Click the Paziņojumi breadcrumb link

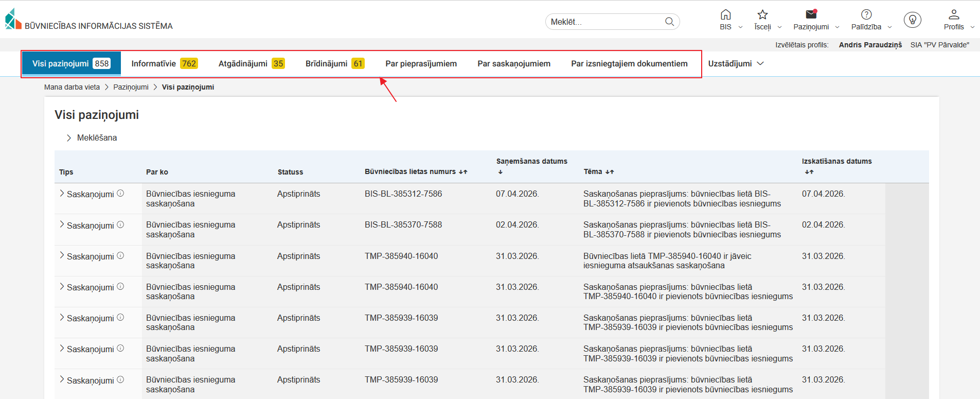click(x=131, y=87)
